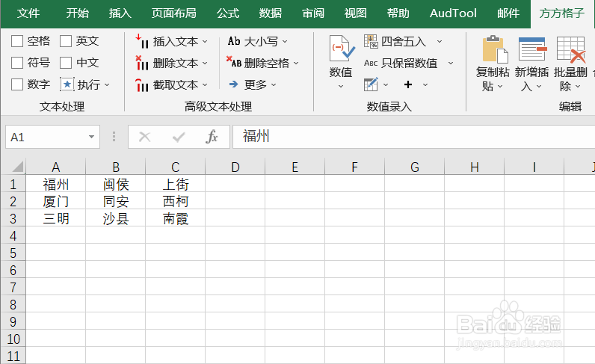
Task: Expand the 复制粘贴 dropdown arrow
Action: coord(500,87)
